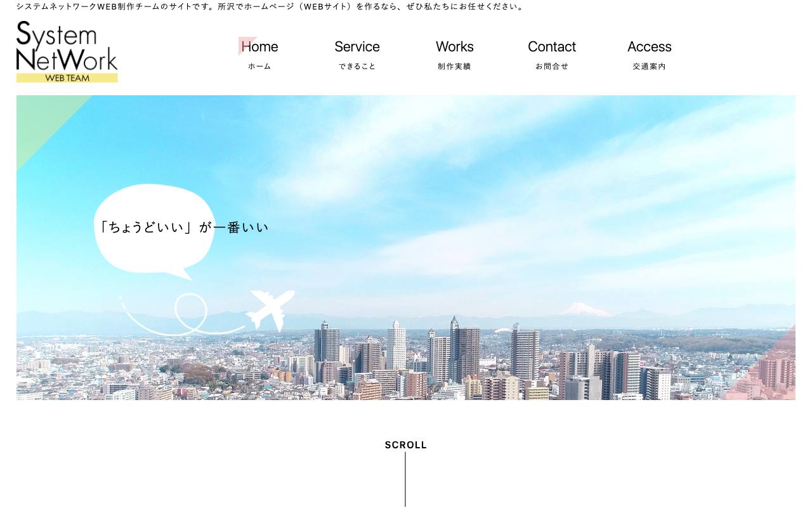The width and height of the screenshot is (812, 508).
Task: Open the Home menu item
Action: click(259, 55)
